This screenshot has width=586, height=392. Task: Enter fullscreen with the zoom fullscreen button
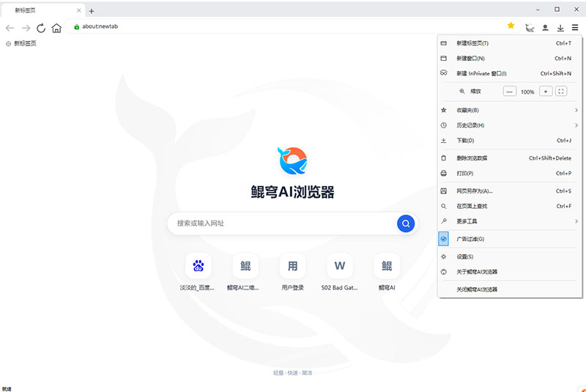[561, 91]
